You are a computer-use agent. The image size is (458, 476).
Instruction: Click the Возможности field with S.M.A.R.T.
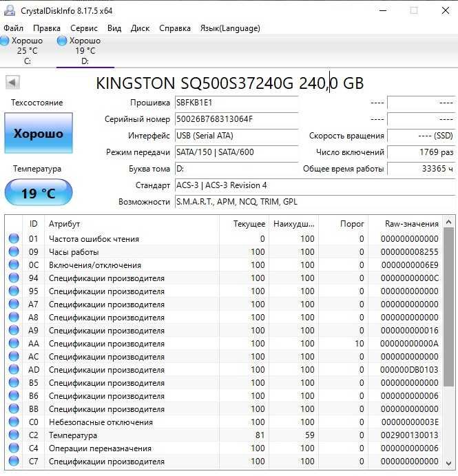[315, 202]
